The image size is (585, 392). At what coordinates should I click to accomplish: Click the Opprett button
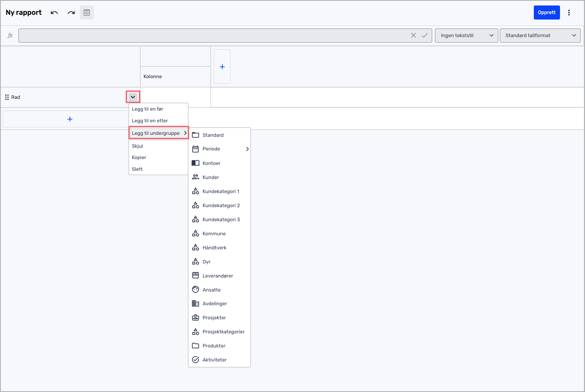(x=546, y=13)
